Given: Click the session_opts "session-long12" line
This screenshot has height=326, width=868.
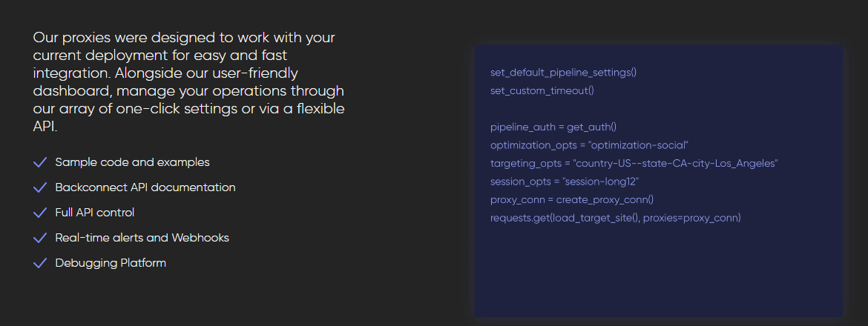Looking at the screenshot, I should coord(565,182).
